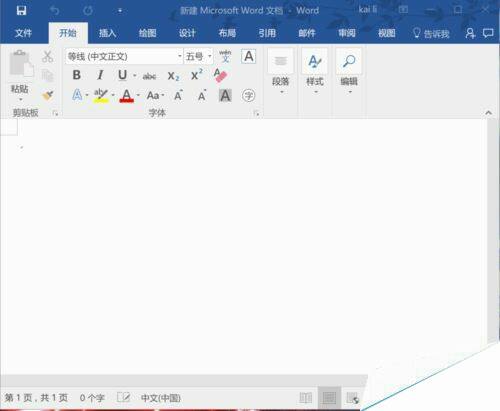This screenshot has width=500, height=411.
Task: Apply the red font color
Action: coord(127,96)
